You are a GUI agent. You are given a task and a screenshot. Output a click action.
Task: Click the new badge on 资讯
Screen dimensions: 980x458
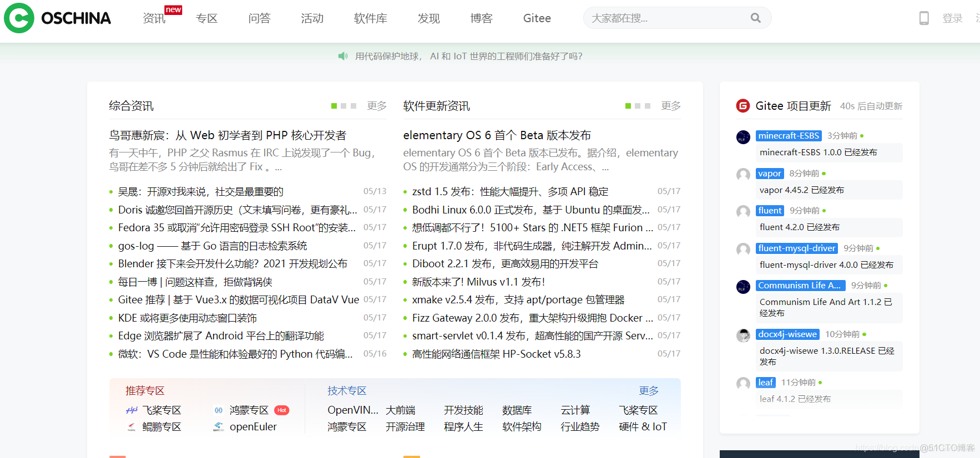click(173, 10)
